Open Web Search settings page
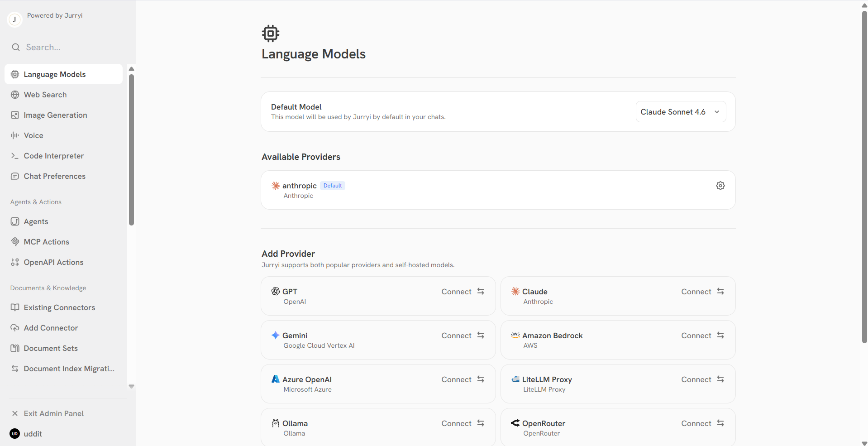868x446 pixels. (45, 95)
